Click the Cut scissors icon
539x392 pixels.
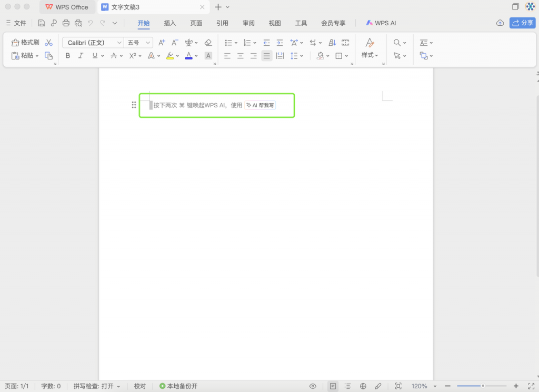click(49, 43)
